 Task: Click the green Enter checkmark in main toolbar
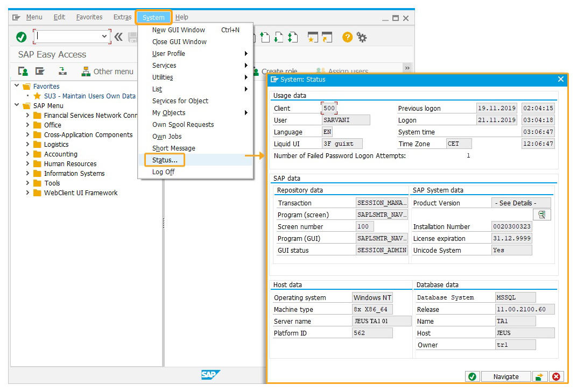22,37
